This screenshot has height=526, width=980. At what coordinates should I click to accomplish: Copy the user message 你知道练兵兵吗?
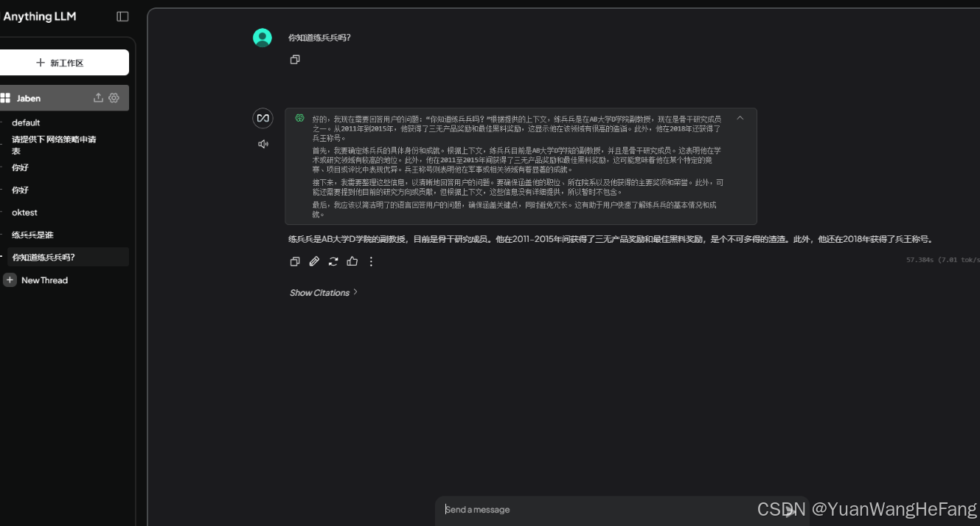click(295, 60)
